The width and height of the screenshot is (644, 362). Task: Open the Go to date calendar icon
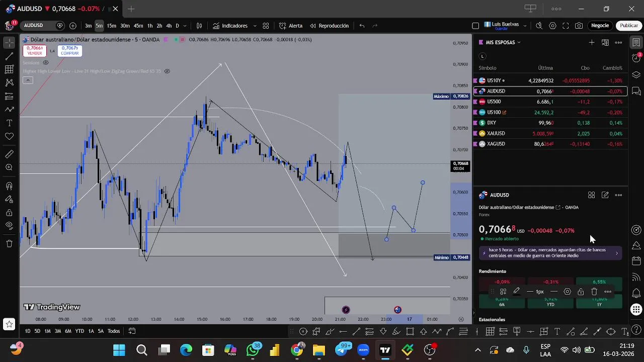(x=132, y=331)
